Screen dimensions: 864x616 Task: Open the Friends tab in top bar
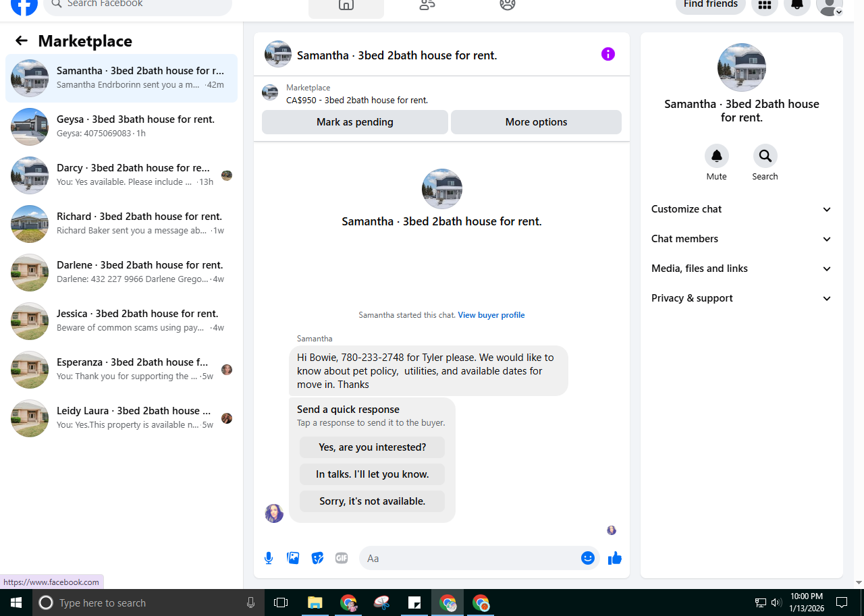point(427,5)
